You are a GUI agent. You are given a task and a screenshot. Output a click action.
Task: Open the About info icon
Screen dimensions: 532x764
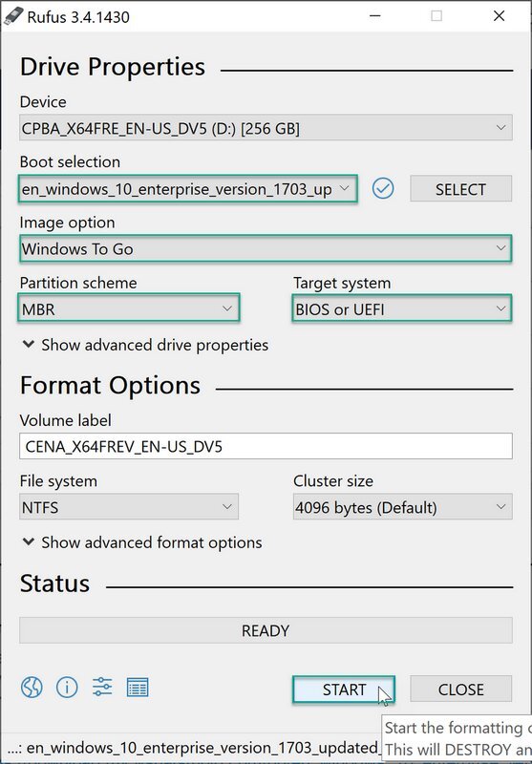pos(67,688)
